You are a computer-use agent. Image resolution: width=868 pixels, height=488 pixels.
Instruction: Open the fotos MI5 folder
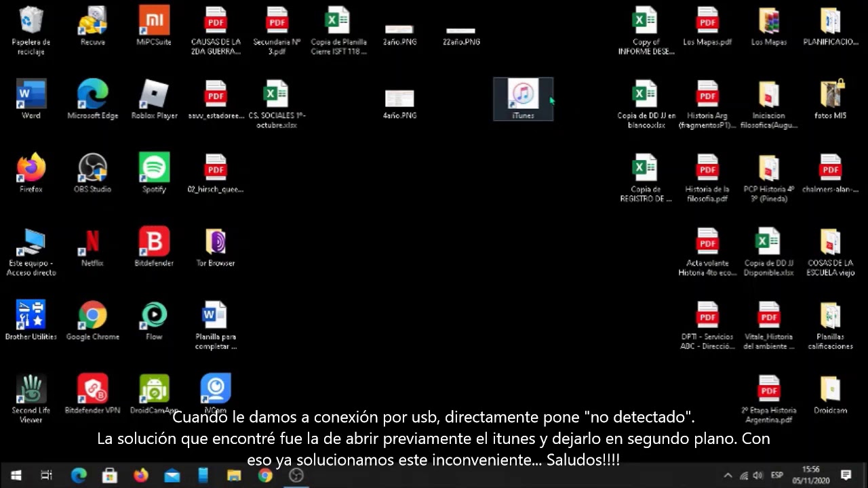click(831, 100)
